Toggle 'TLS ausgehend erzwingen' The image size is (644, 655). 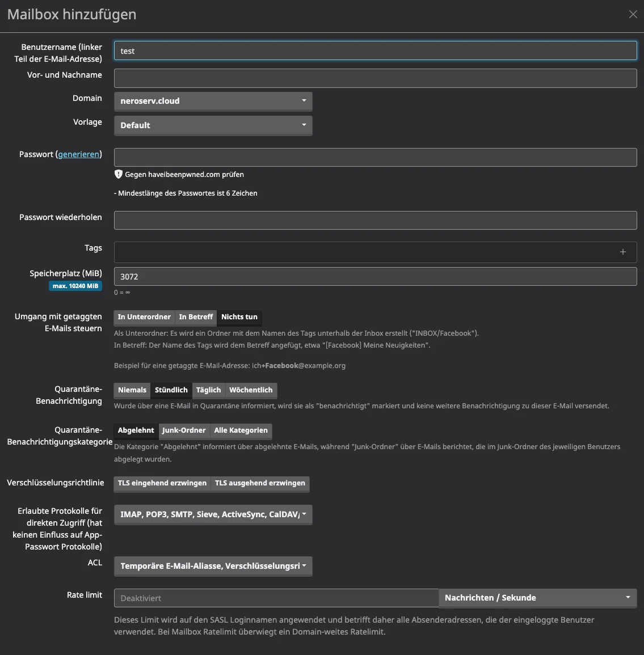point(260,483)
